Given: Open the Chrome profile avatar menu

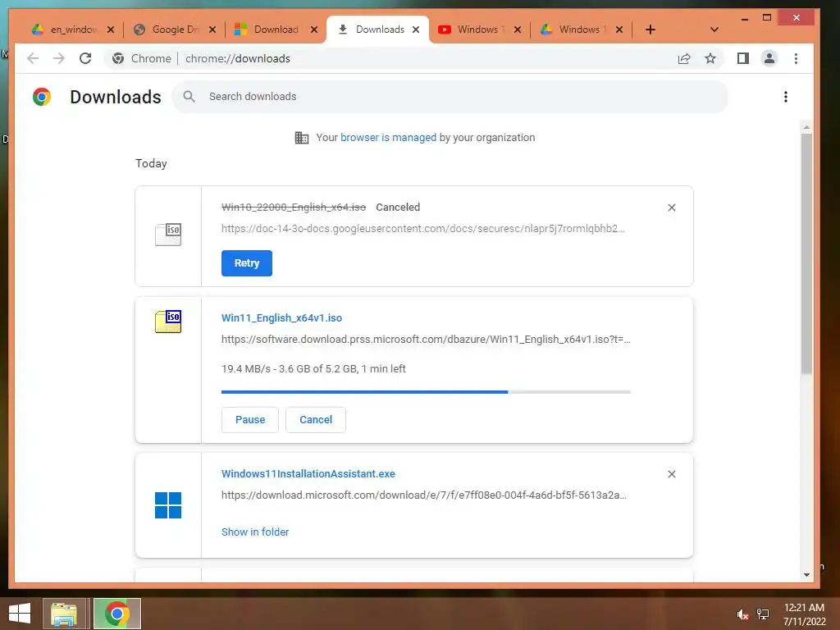Looking at the screenshot, I should pyautogui.click(x=769, y=58).
